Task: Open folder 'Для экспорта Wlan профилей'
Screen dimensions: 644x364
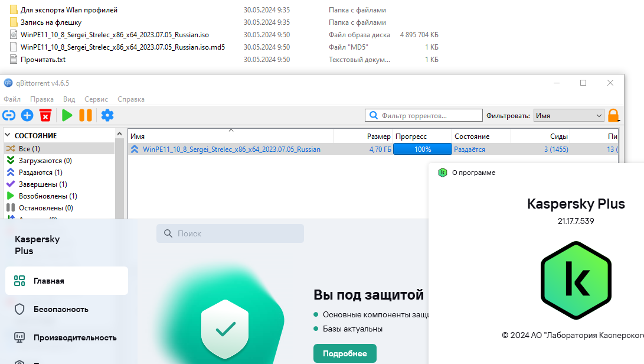Action: [69, 10]
